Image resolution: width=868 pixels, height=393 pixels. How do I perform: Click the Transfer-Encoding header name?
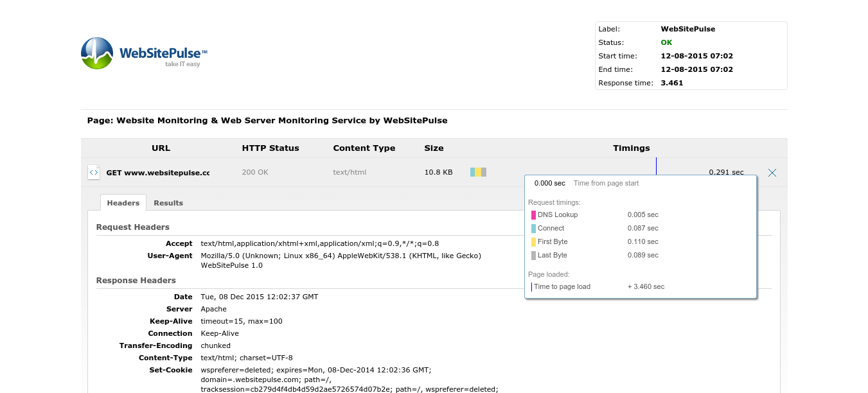click(x=156, y=345)
